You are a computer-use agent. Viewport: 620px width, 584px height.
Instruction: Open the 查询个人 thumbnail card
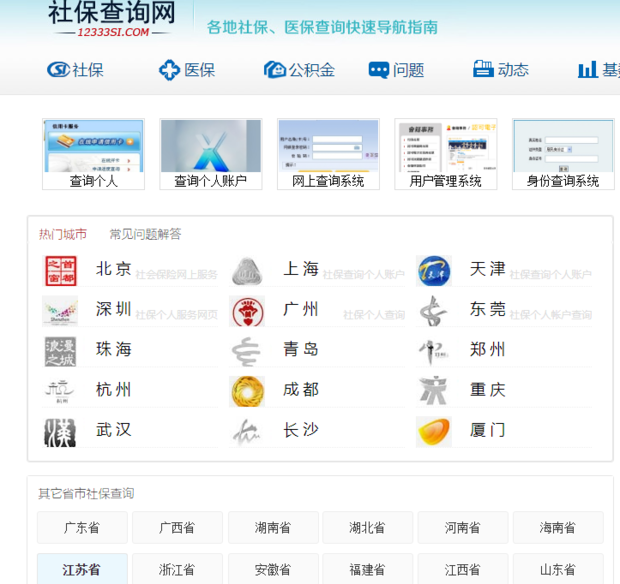[93, 154]
